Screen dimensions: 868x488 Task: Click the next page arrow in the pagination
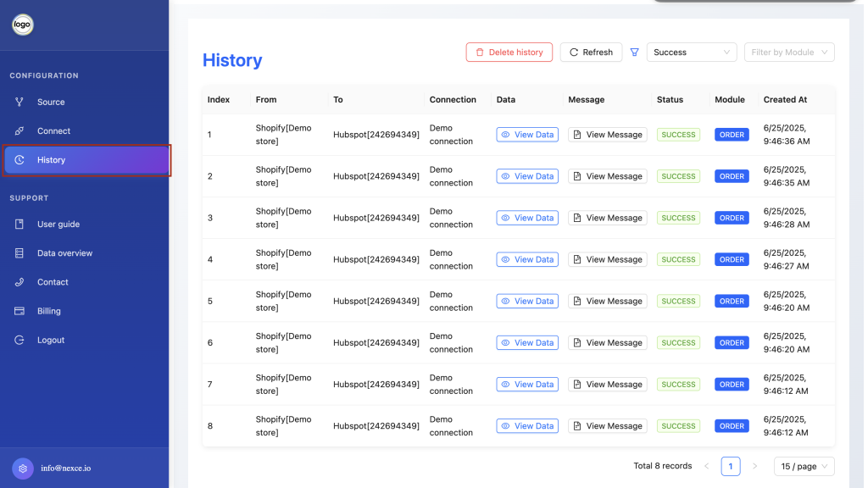click(754, 467)
